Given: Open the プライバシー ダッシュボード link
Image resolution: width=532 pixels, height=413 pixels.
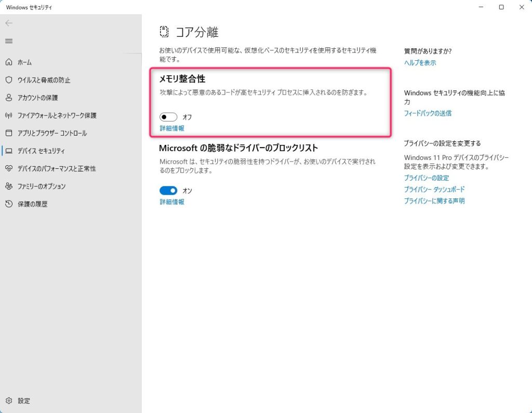Looking at the screenshot, I should click(434, 190).
